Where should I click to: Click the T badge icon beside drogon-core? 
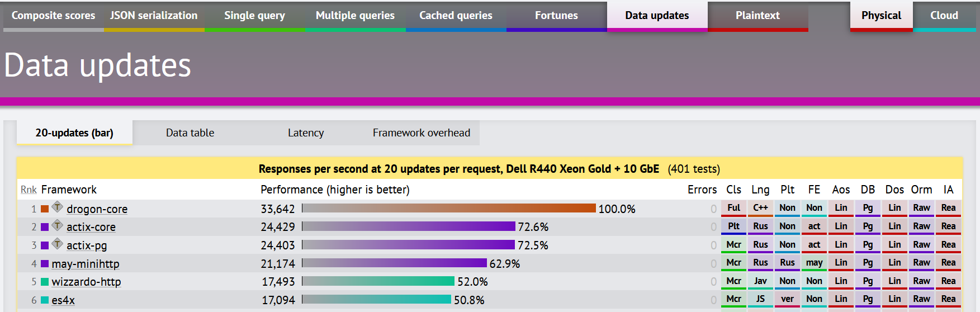pyautogui.click(x=57, y=207)
